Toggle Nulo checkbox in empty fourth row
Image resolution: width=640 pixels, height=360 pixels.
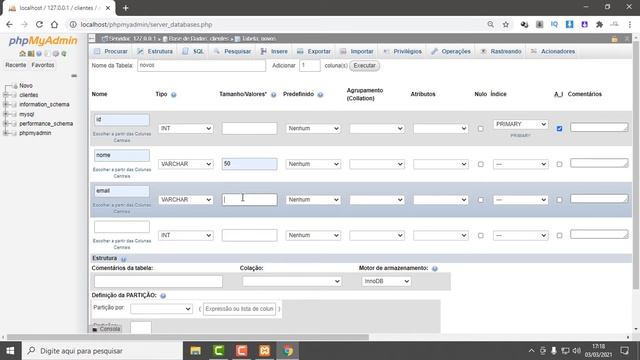click(x=480, y=236)
